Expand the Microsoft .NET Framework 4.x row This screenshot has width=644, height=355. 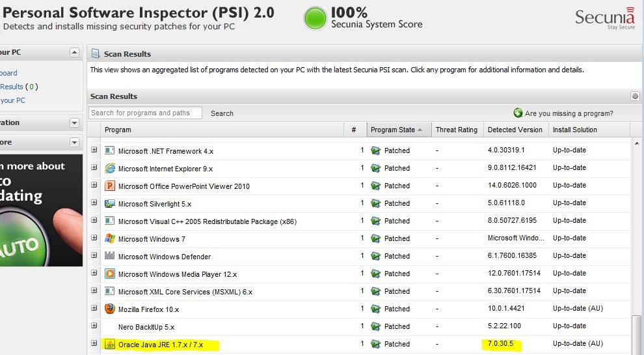94,150
